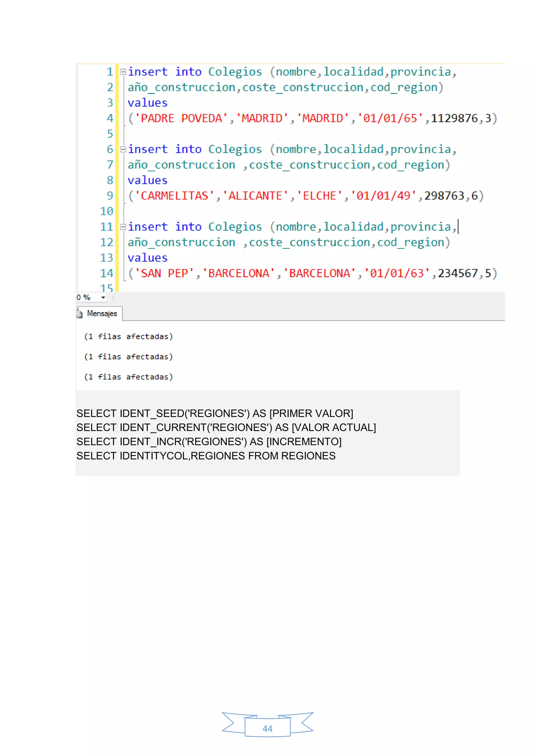Viewport: 535px width, 756px height.
Task: Open the zoom percentage dropdown
Action: (103, 297)
